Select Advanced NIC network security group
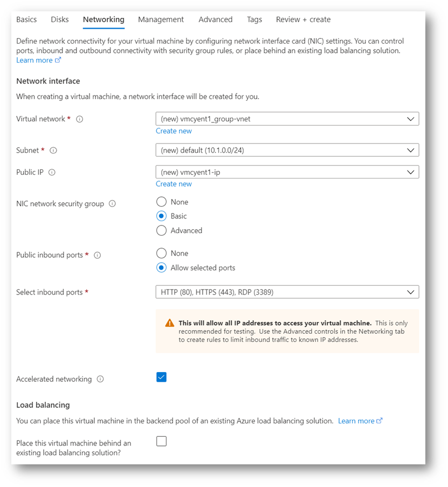Screen dimensions: 448x487 pos(161,230)
